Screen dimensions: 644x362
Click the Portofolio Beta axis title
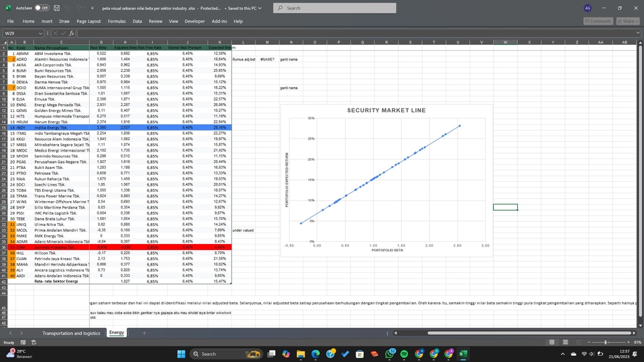tap(387, 250)
